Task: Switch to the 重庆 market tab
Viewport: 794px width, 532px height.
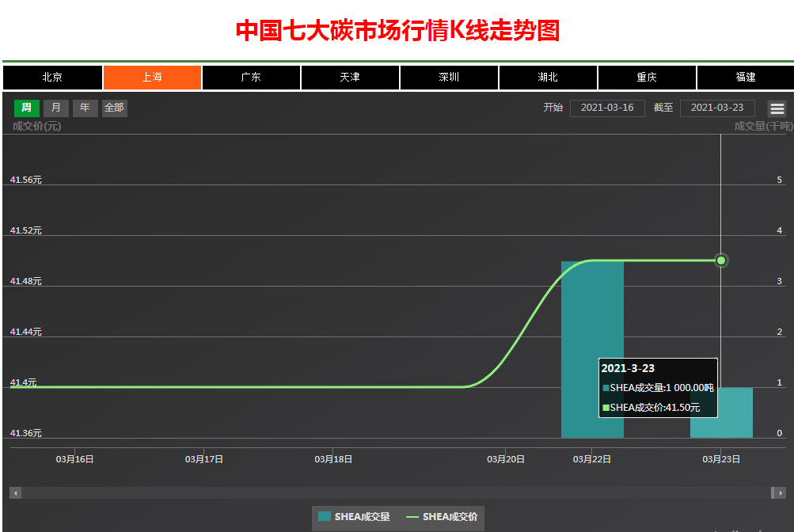Action: click(647, 78)
